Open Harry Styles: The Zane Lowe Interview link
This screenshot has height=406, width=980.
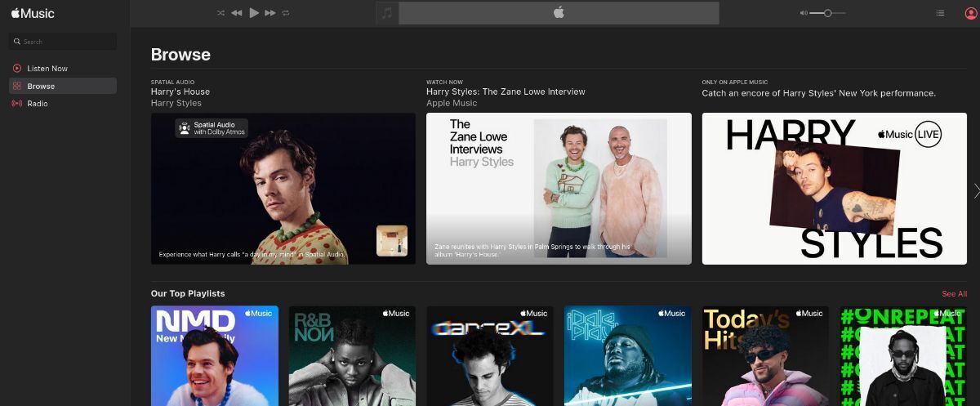click(x=506, y=91)
